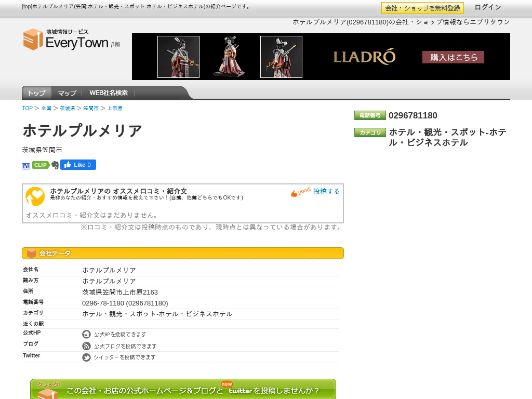Click 公式HPを投稿できます link

(120, 335)
